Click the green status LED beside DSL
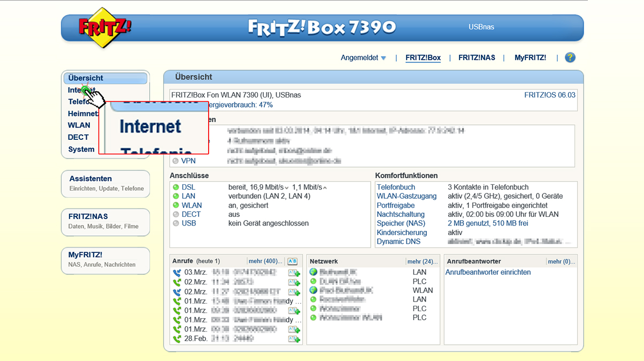The width and height of the screenshot is (644, 361). click(176, 187)
